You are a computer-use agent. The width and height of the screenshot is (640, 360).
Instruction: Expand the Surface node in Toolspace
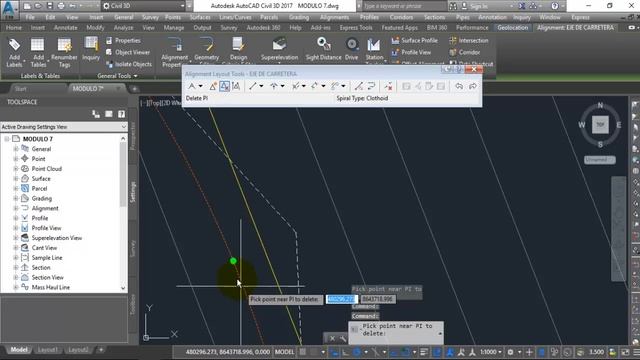(x=16, y=179)
